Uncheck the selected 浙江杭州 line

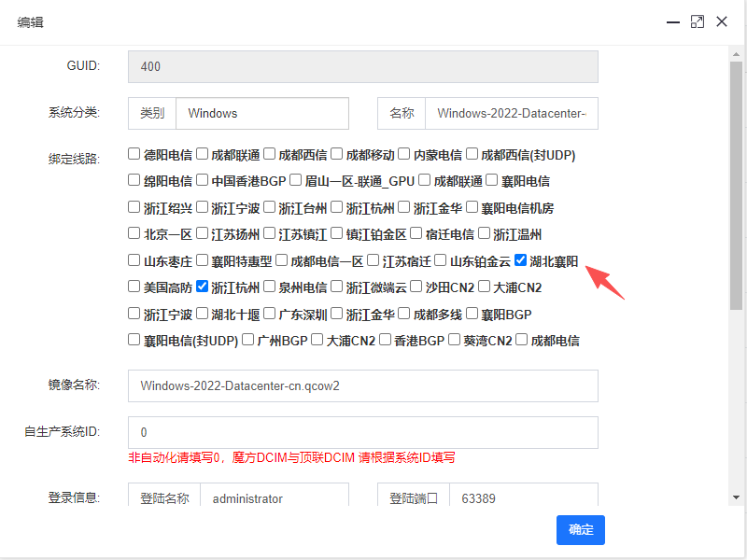201,287
